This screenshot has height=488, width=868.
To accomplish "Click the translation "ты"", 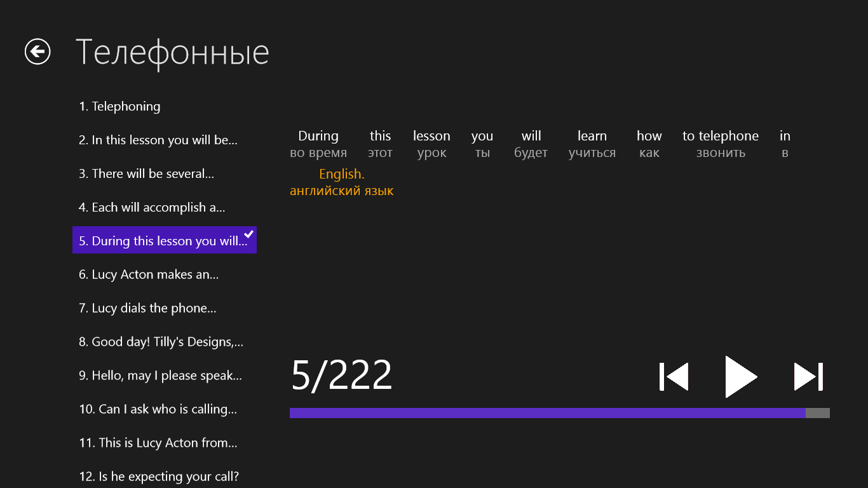I will click(482, 153).
